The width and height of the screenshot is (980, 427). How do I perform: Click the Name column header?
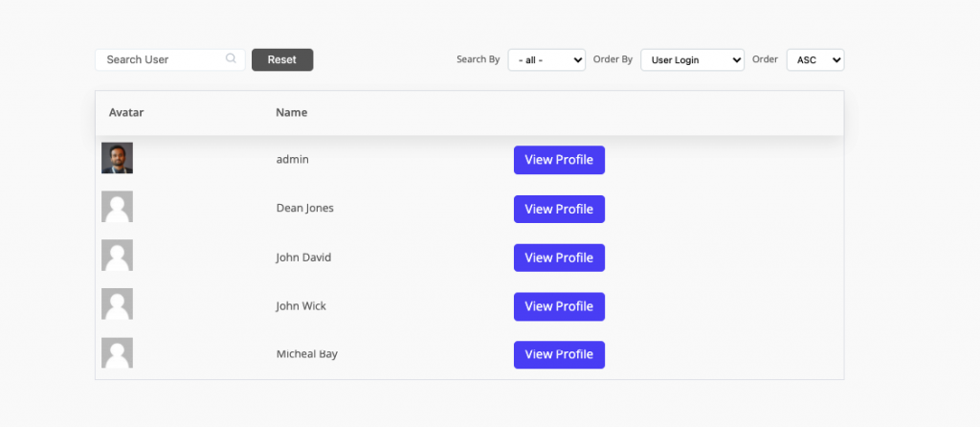(291, 113)
